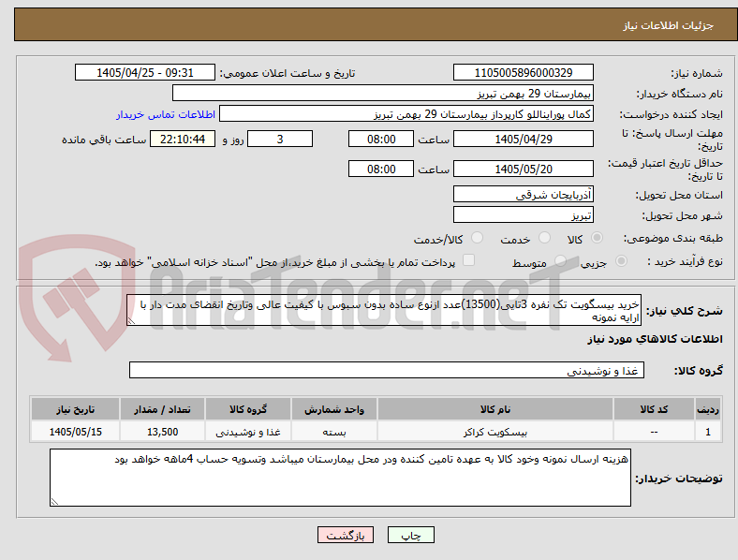Viewport: 738px width, 560px height.
Task: Click the گروه کالا field غذا و نوشیدنی
Action: [x=387, y=370]
